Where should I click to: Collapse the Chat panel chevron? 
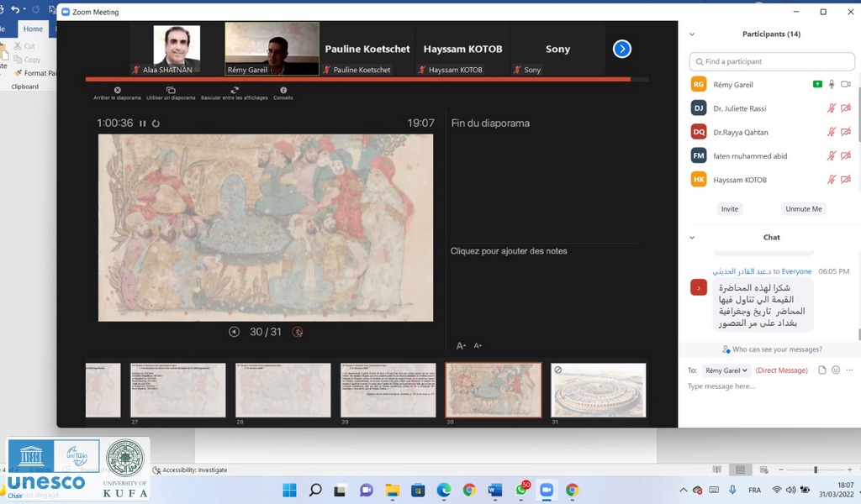click(692, 238)
